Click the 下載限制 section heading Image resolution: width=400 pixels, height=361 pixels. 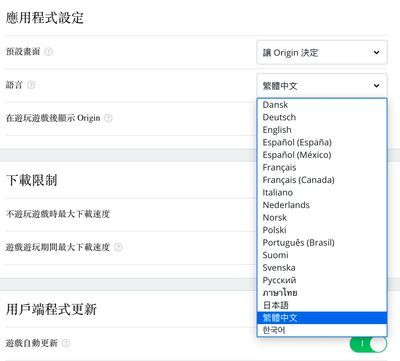(32, 180)
